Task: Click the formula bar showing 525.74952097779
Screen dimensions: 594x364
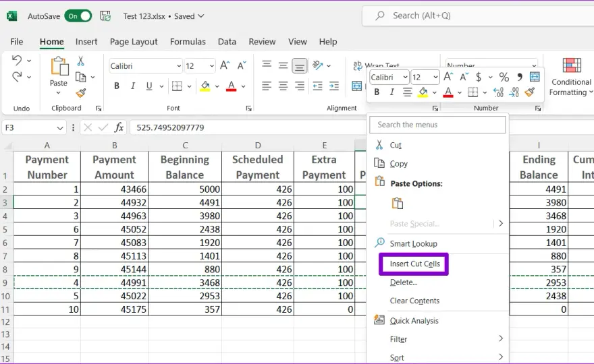Action: 247,127
